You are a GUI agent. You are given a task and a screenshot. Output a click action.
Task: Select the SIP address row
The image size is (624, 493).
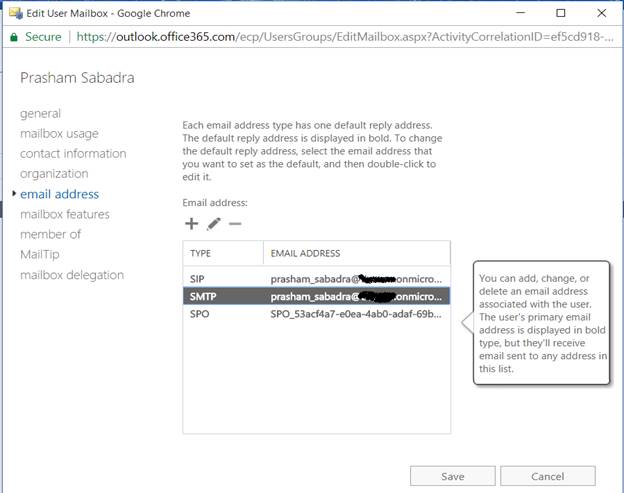pos(316,279)
